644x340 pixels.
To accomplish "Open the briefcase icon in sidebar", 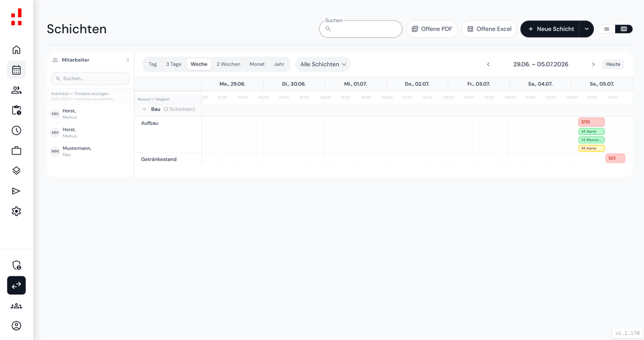I will point(16,151).
